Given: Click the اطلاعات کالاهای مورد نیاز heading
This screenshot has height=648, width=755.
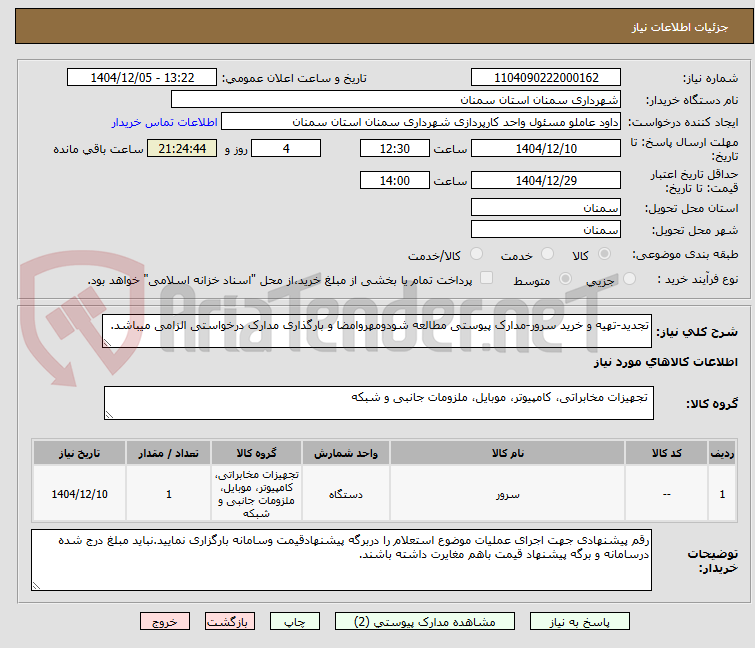Looking at the screenshot, I should pyautogui.click(x=665, y=362).
